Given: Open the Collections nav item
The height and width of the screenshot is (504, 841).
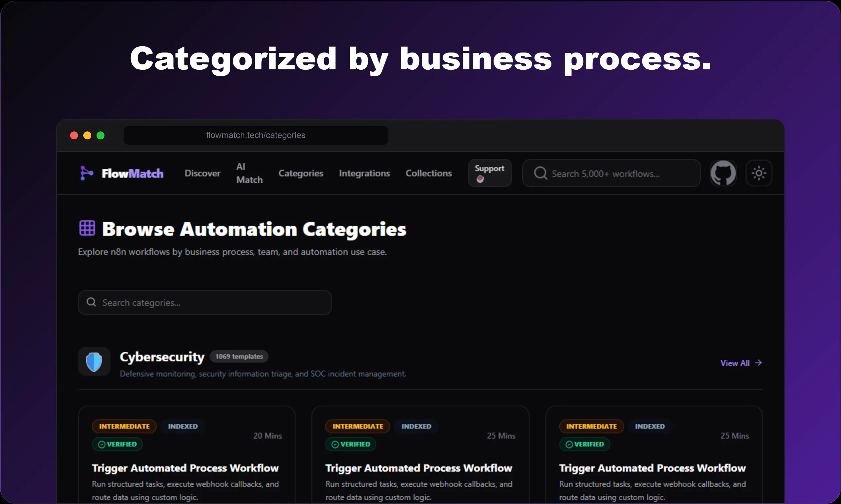Looking at the screenshot, I should click(428, 173).
